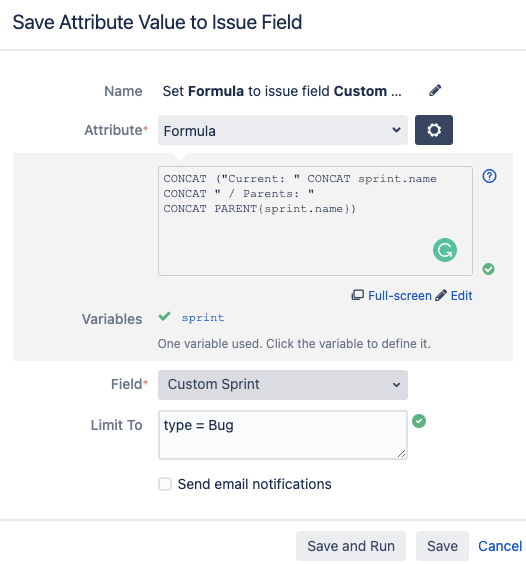Click the green Grammarly icon in formula box

[445, 250]
